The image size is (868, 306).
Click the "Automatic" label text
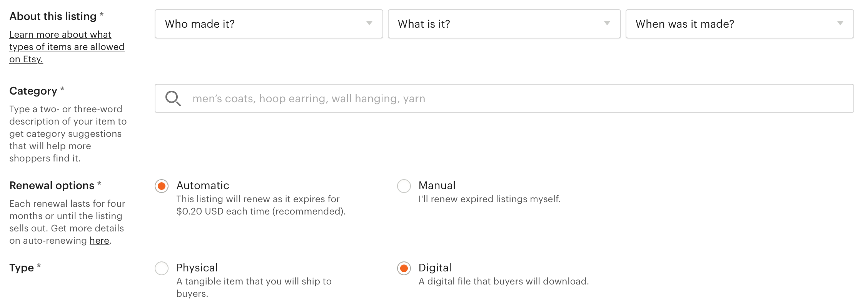[x=202, y=185]
